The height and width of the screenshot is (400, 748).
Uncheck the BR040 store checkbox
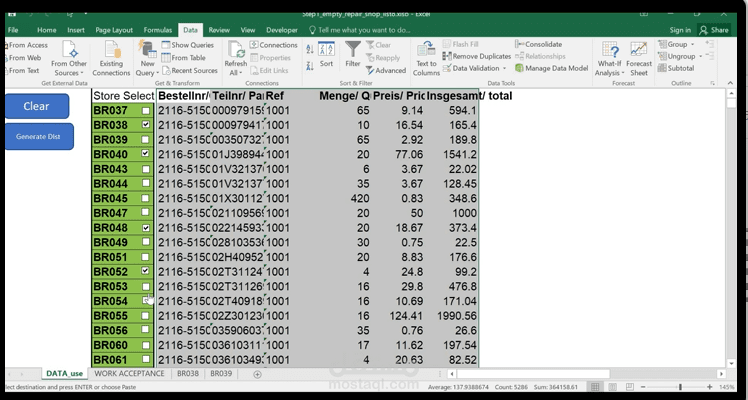[145, 154]
